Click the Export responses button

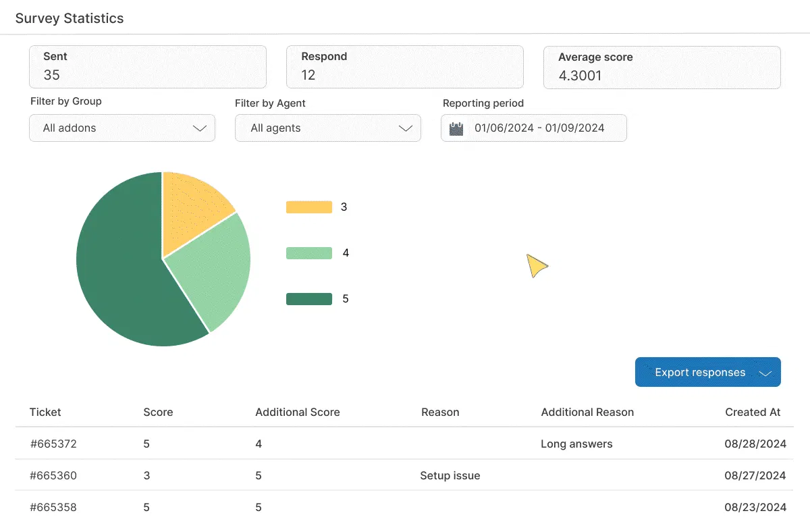pos(708,372)
